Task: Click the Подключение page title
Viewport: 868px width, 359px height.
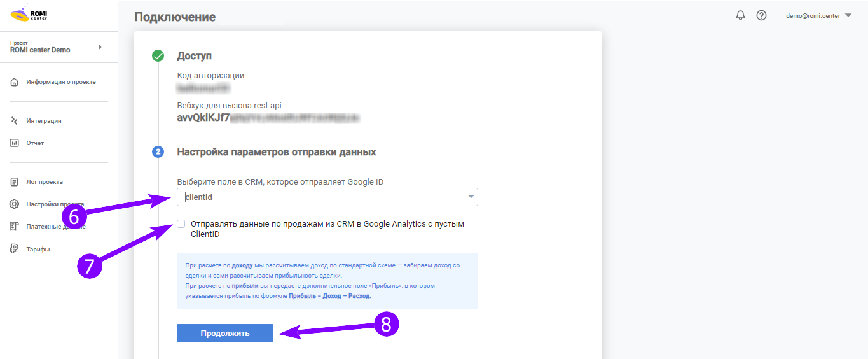Action: [x=175, y=17]
